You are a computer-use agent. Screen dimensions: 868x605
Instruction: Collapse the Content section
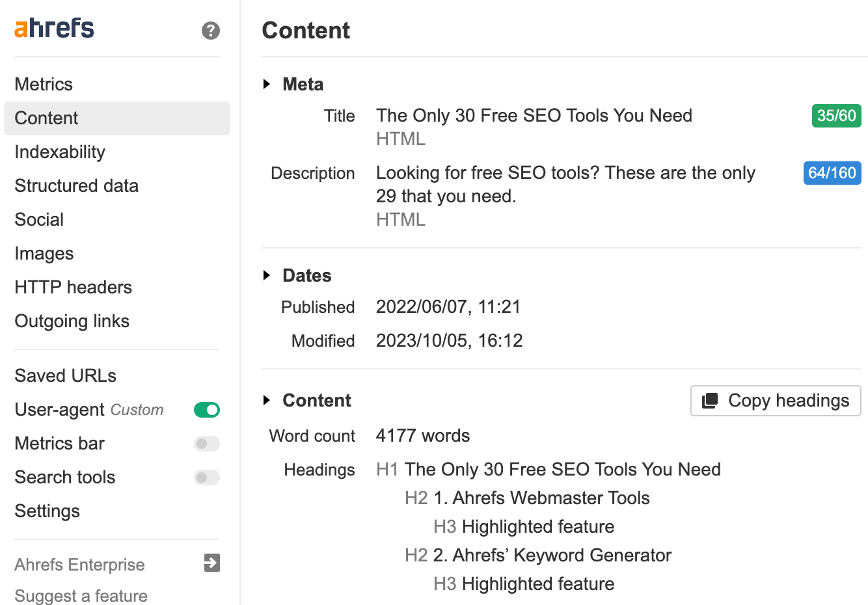coord(267,401)
